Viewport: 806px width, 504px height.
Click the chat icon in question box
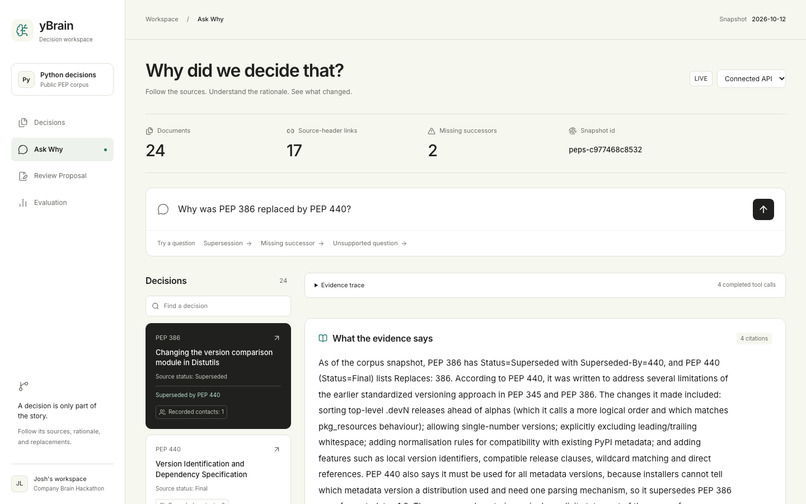pyautogui.click(x=163, y=209)
